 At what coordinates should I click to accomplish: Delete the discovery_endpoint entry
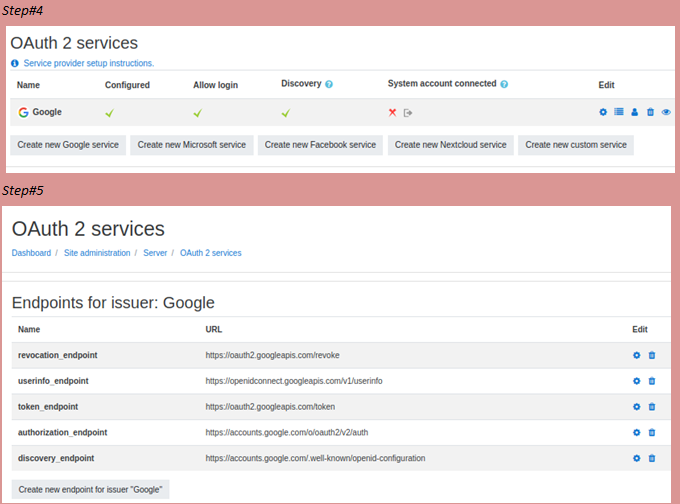tap(652, 458)
